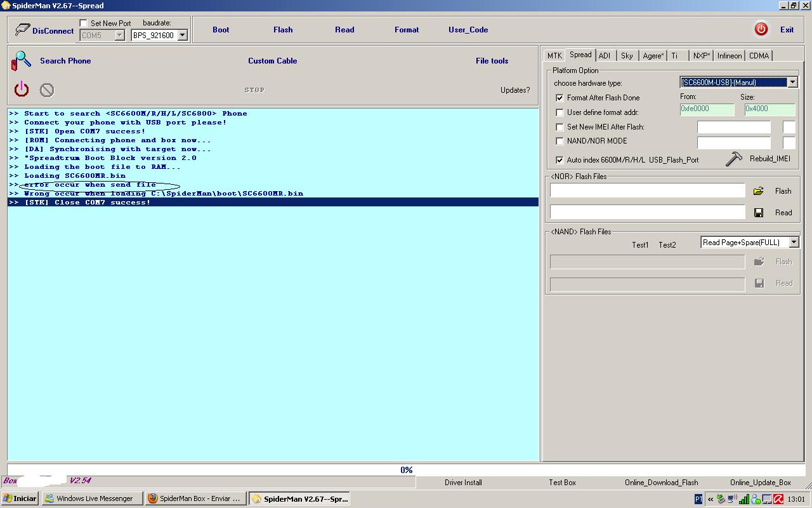Click the From address field 0xfe0000
The image size is (812, 508).
pyautogui.click(x=707, y=109)
